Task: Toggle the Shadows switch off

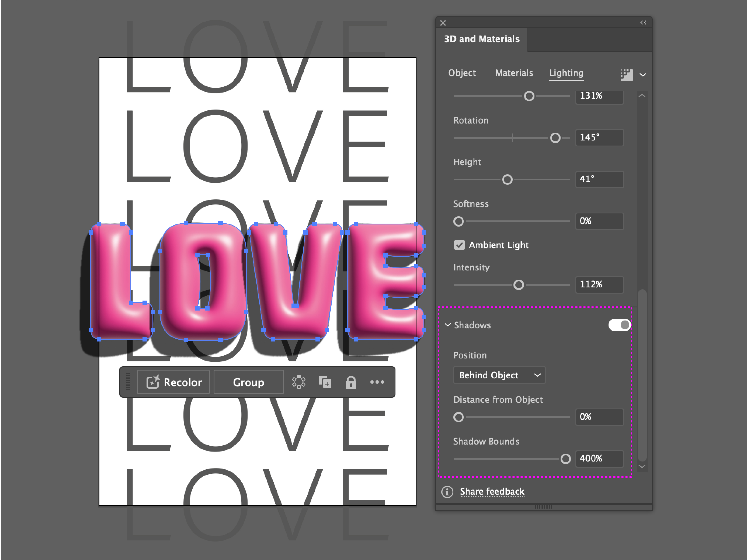Action: click(x=619, y=325)
